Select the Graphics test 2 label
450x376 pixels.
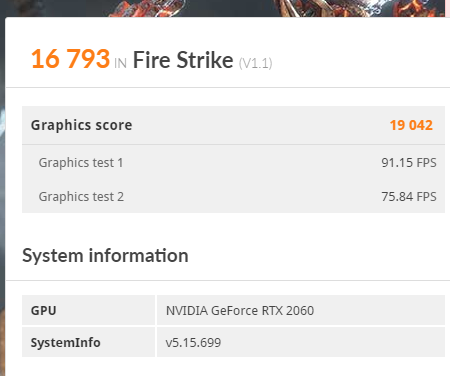pos(81,197)
